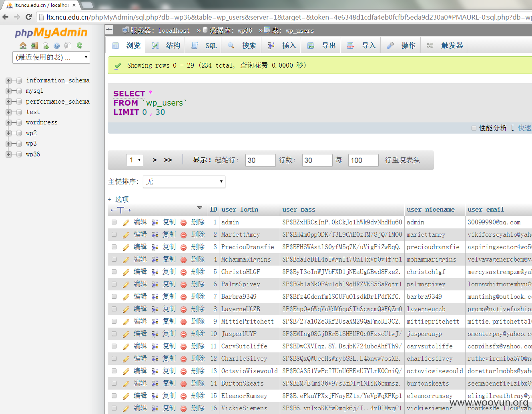Switch to the 搜索 search tab
The height and width of the screenshot is (414, 532).
[242, 46]
